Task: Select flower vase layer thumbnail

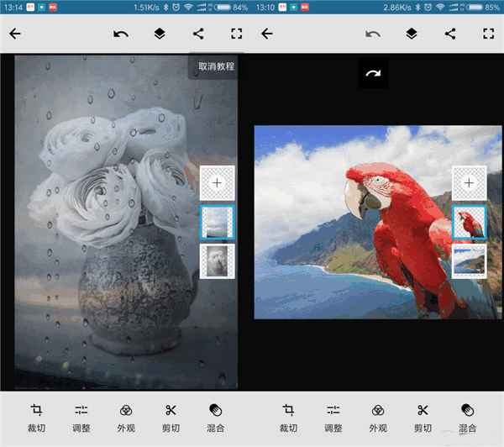Action: point(218,261)
